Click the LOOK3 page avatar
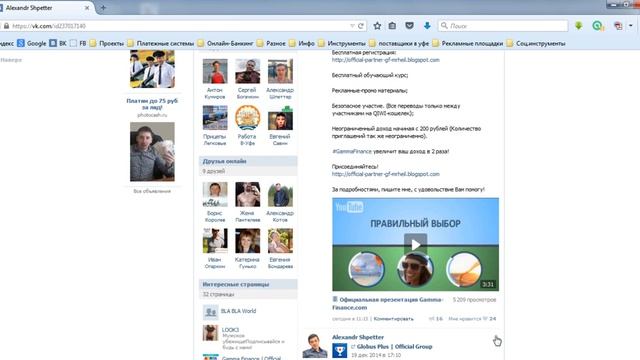This screenshot has height=360, width=640. [210, 333]
